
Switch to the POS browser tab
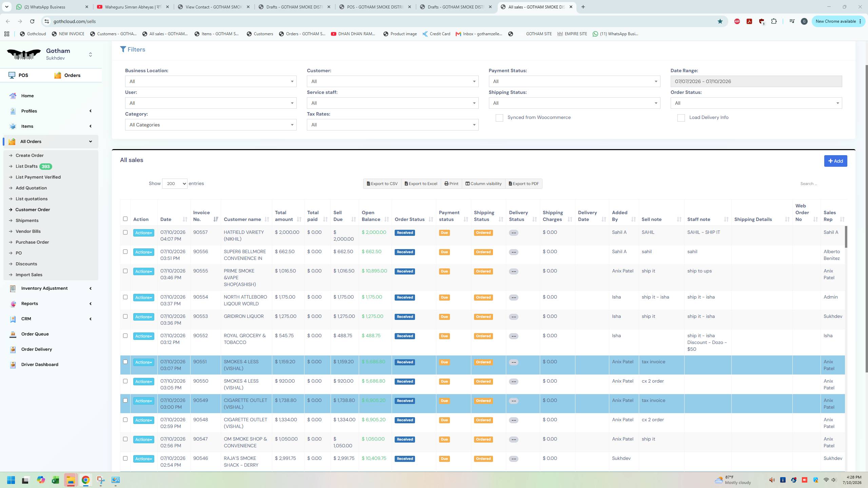click(x=375, y=7)
